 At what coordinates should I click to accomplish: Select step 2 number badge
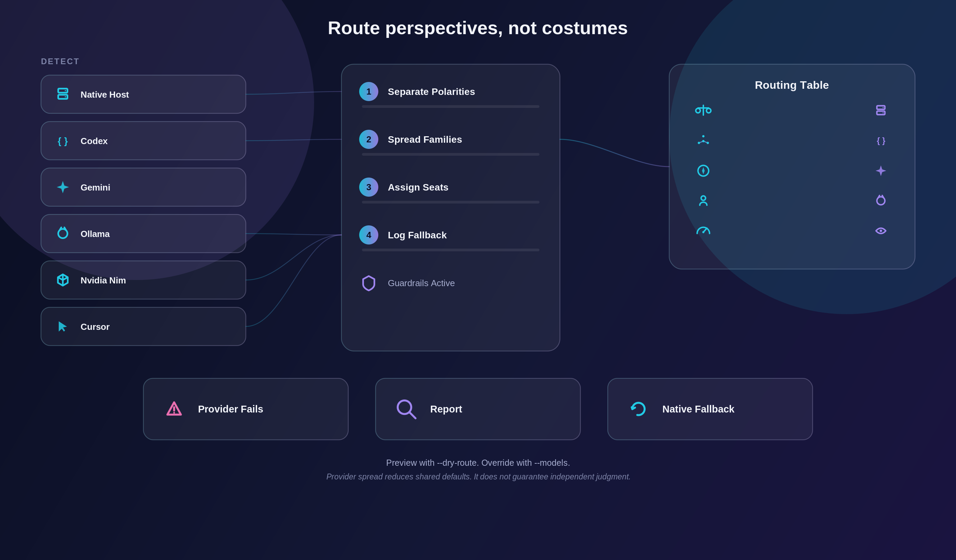point(368,139)
